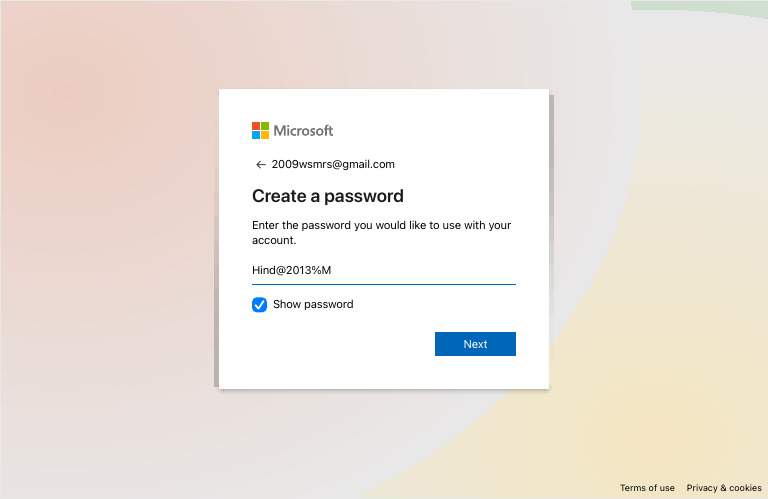
Task: Open the Terms of use link
Action: click(647, 488)
